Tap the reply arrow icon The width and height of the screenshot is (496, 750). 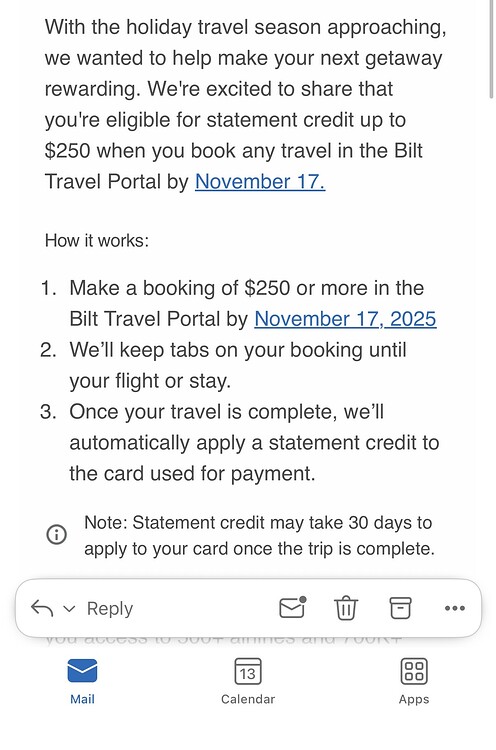pos(42,608)
